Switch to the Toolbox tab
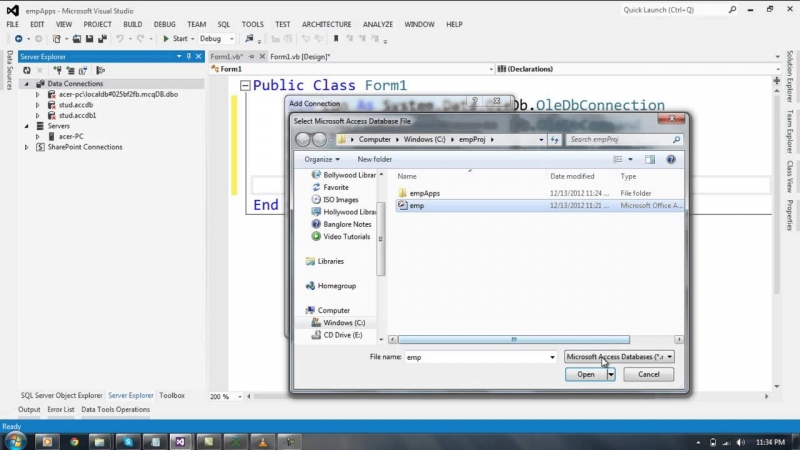The image size is (800, 450). pyautogui.click(x=172, y=395)
